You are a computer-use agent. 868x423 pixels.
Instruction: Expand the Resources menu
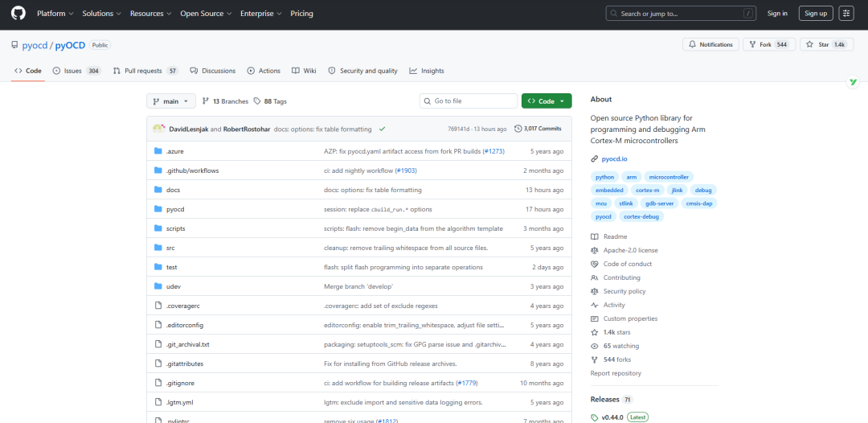click(x=150, y=14)
